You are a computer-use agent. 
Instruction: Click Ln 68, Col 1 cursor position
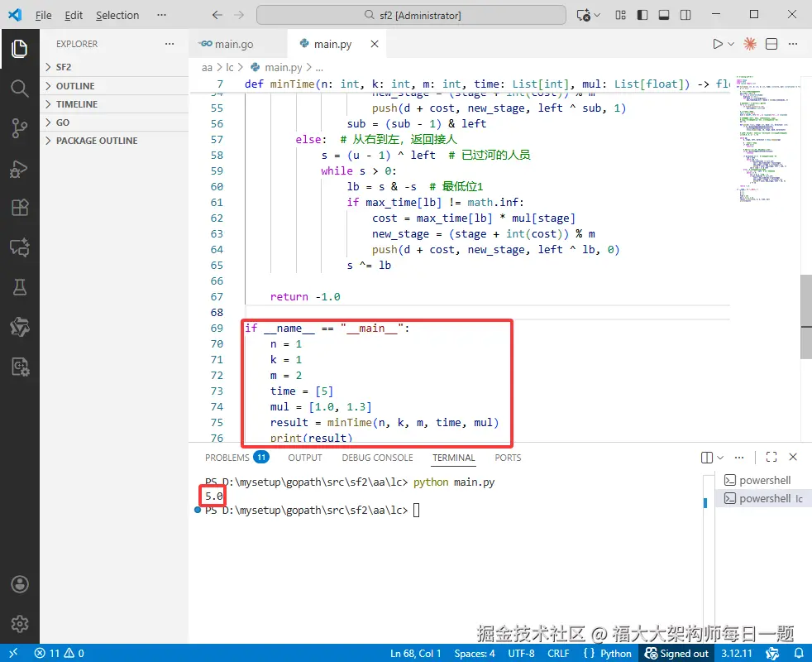[415, 653]
